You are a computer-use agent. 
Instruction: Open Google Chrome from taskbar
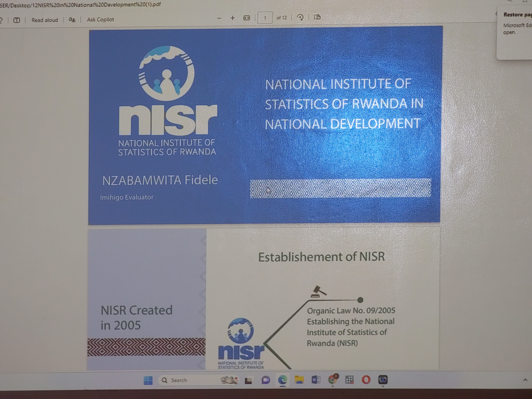point(333,379)
